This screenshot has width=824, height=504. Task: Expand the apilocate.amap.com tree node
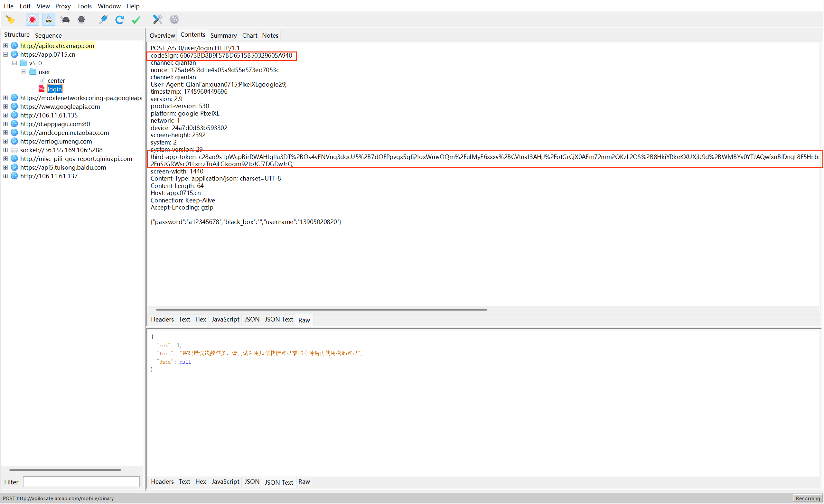[x=5, y=45]
